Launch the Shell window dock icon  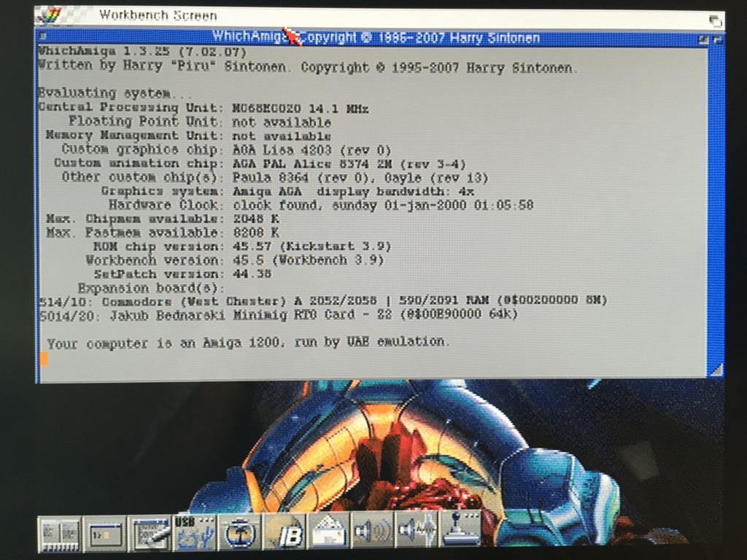pyautogui.click(x=105, y=533)
